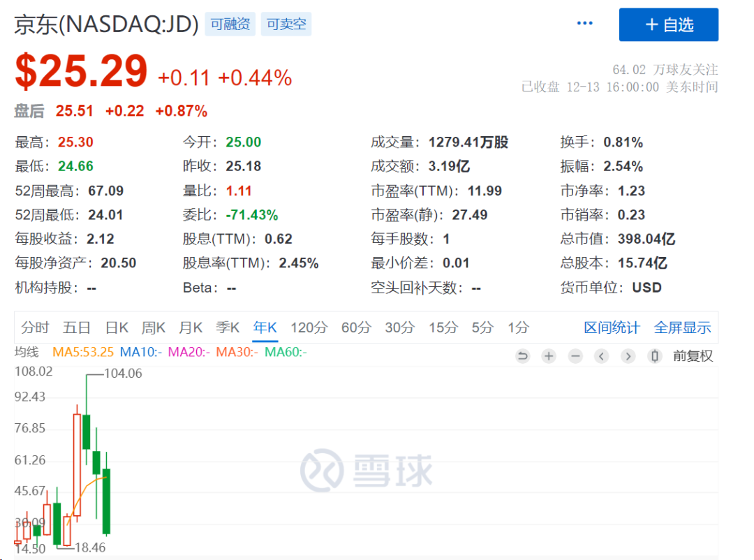Click the 每股净资产 value 20.50
The image size is (754, 560).
tap(118, 263)
